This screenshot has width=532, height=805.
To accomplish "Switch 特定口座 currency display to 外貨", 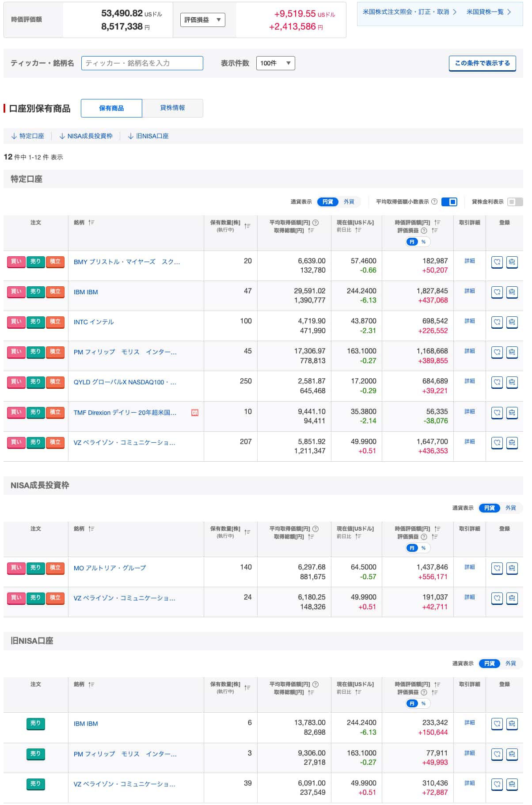I will point(349,202).
